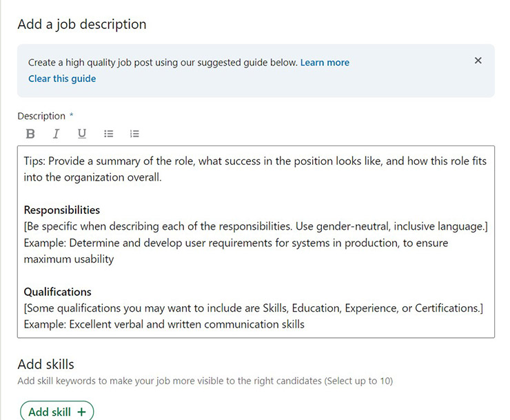Screen dimensions: 510x420
Task: Click the maximum usability example text
Action: 69,259
